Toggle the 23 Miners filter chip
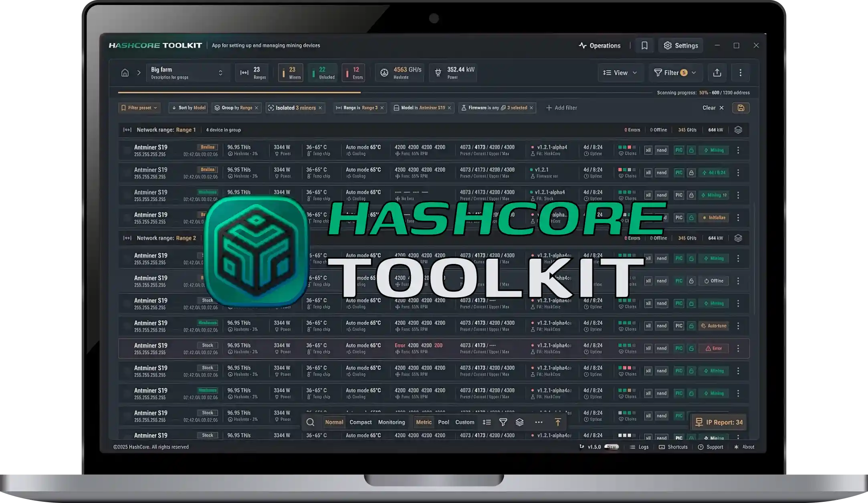 291,73
